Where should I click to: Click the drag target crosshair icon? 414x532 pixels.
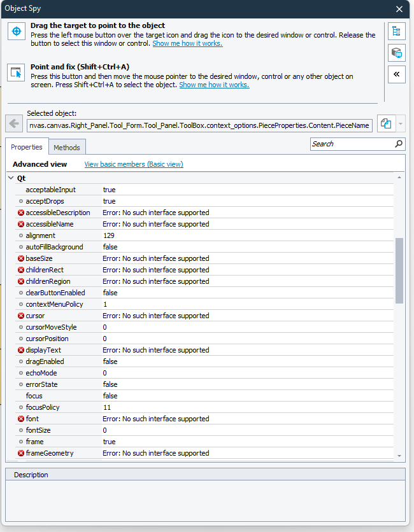pyautogui.click(x=15, y=31)
